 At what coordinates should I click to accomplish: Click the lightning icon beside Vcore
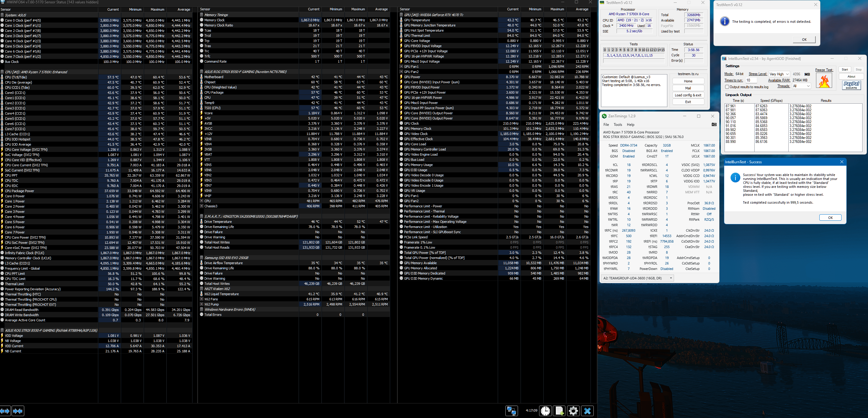click(202, 113)
